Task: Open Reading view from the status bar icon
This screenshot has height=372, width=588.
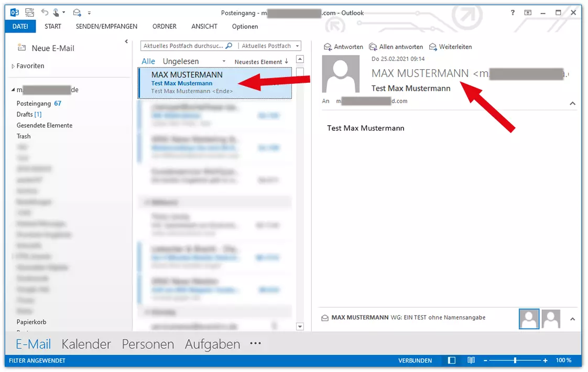Action: click(471, 360)
